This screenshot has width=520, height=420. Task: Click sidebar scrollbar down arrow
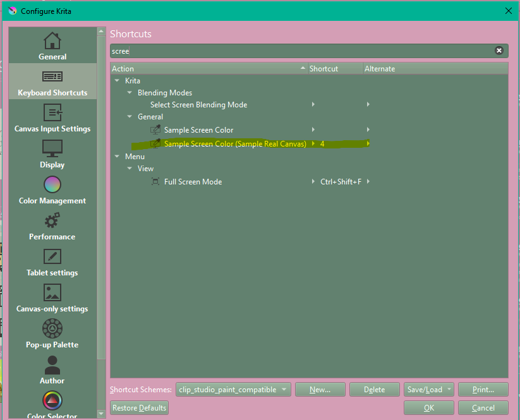[x=102, y=414]
